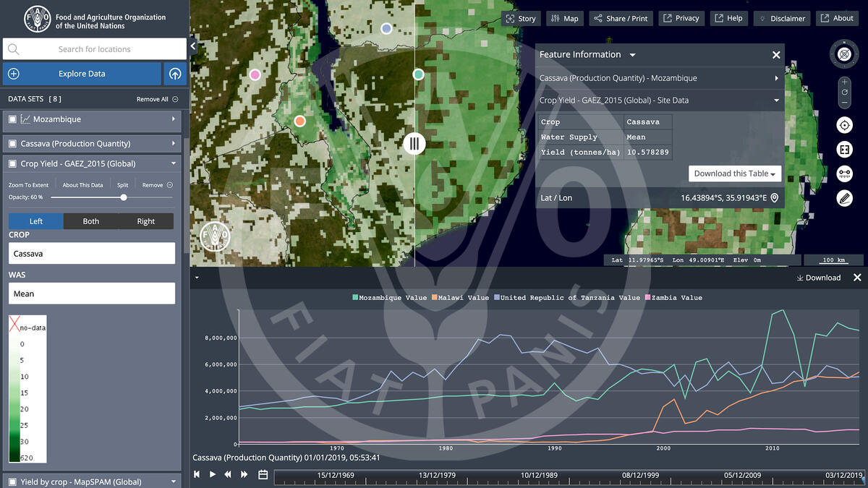Screen dimensions: 868x488
Task: Toggle the Cassava (Production Quantity) checkbox
Action: click(12, 144)
